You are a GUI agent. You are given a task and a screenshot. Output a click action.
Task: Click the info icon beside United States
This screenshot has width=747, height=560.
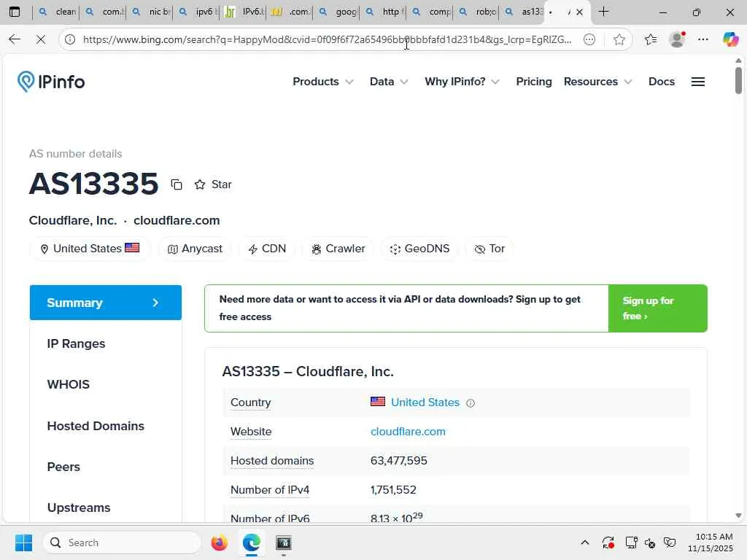[x=471, y=402]
